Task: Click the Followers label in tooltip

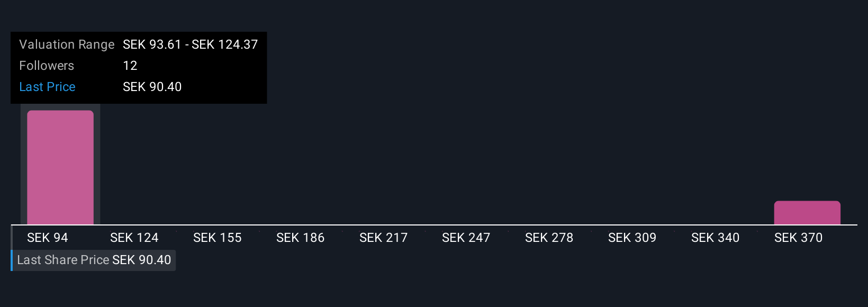Action: click(x=47, y=66)
